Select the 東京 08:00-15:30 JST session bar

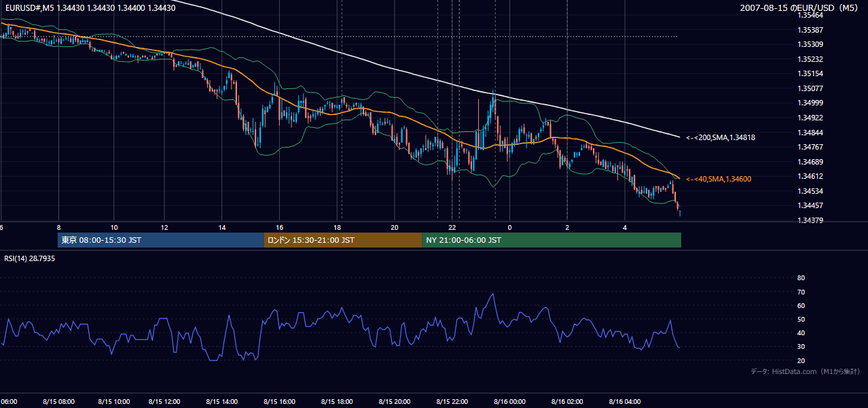161,240
